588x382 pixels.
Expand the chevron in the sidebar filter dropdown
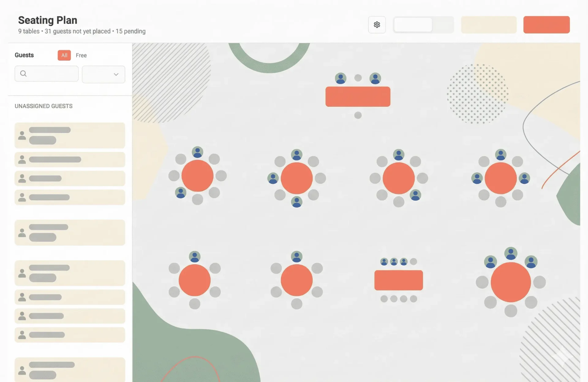tap(116, 74)
